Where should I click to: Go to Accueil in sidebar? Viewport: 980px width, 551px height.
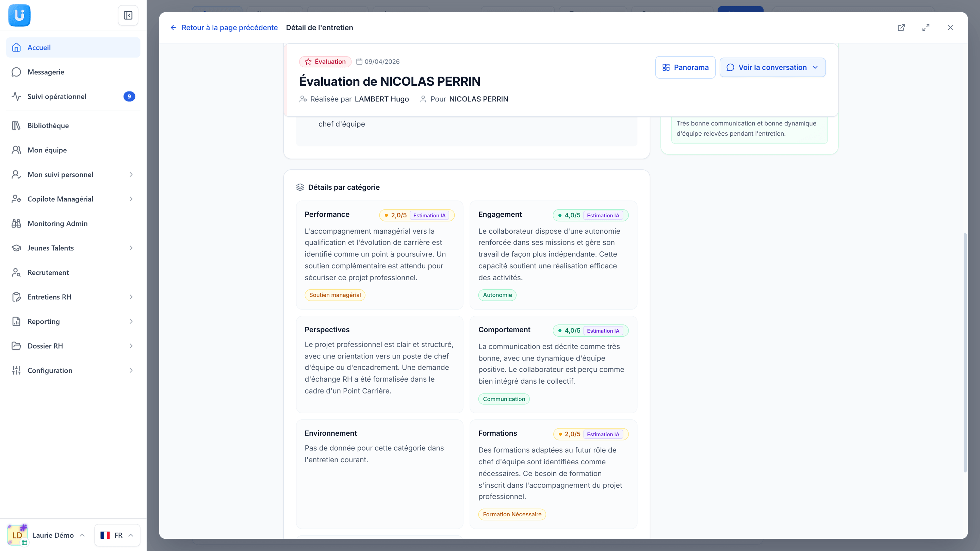coord(73,48)
